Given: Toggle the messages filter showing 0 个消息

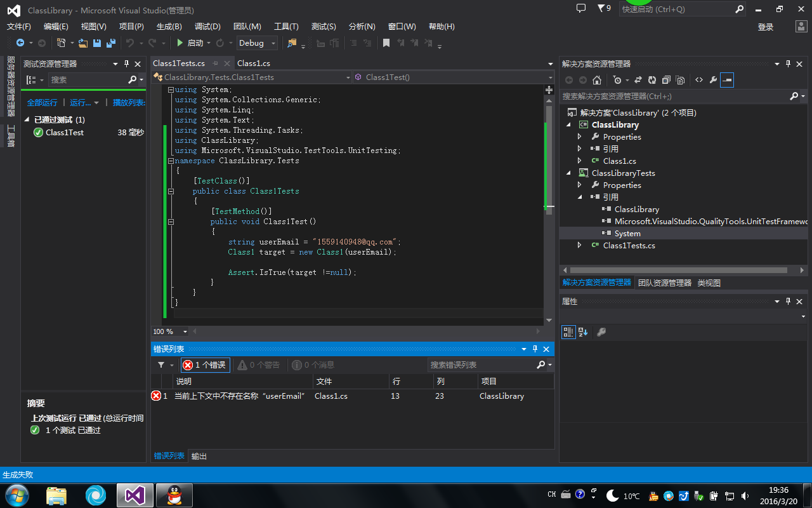Looking at the screenshot, I should tap(313, 365).
